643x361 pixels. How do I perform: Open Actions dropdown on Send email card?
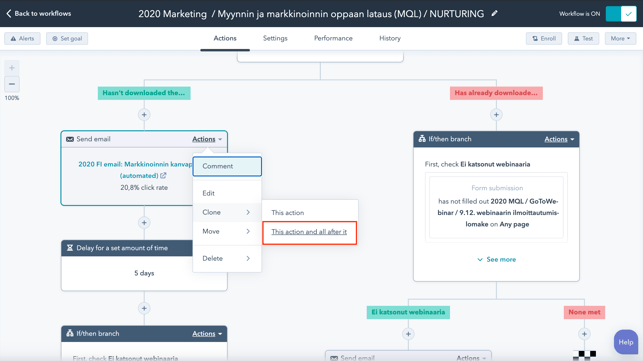click(x=207, y=139)
